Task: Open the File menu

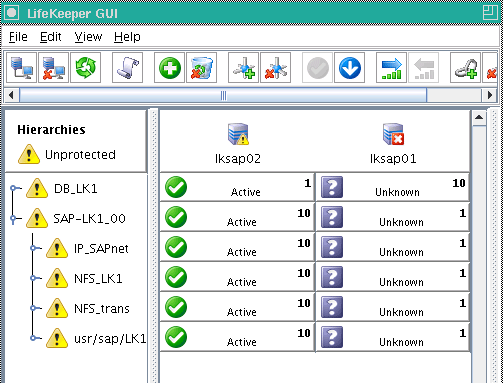Action: (x=18, y=36)
